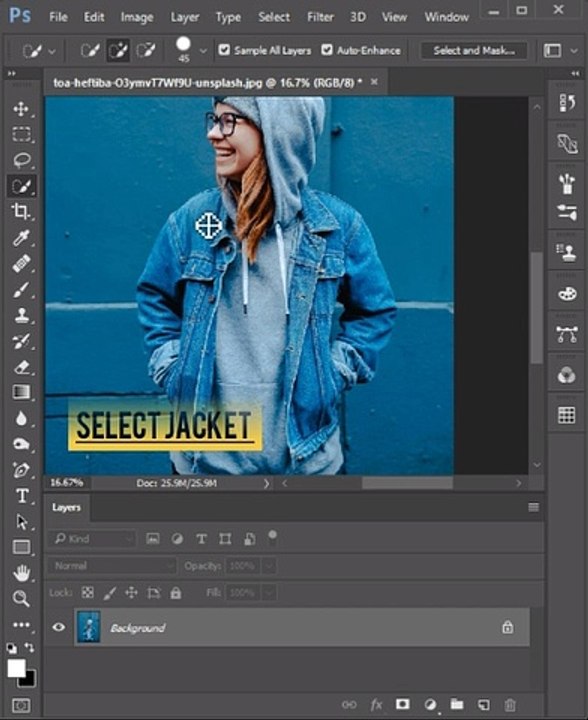The height and width of the screenshot is (720, 588).
Task: Select the Eraser tool
Action: pos(21,367)
